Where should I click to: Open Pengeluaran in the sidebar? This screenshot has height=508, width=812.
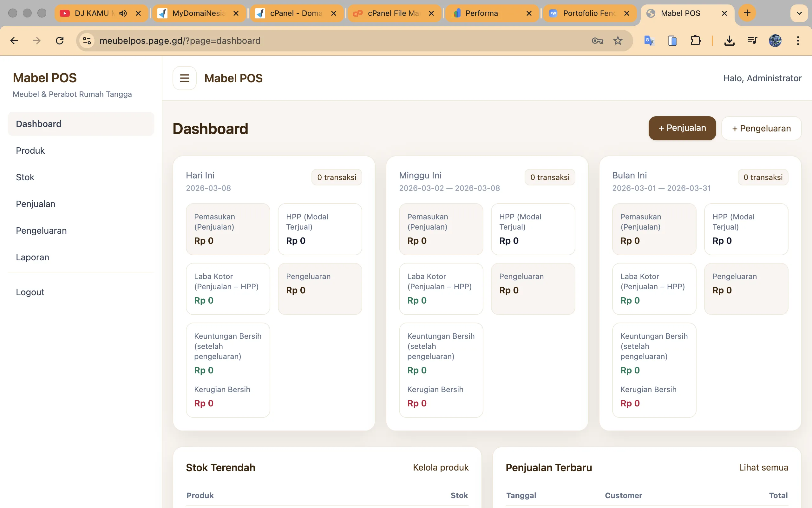(81, 231)
